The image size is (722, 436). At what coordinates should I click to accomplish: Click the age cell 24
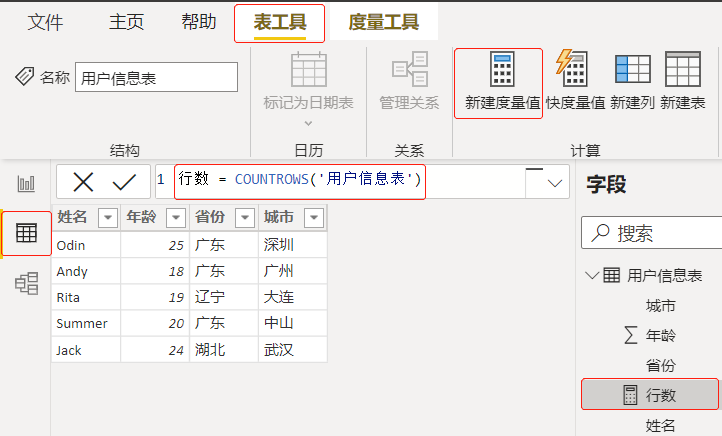(x=155, y=350)
